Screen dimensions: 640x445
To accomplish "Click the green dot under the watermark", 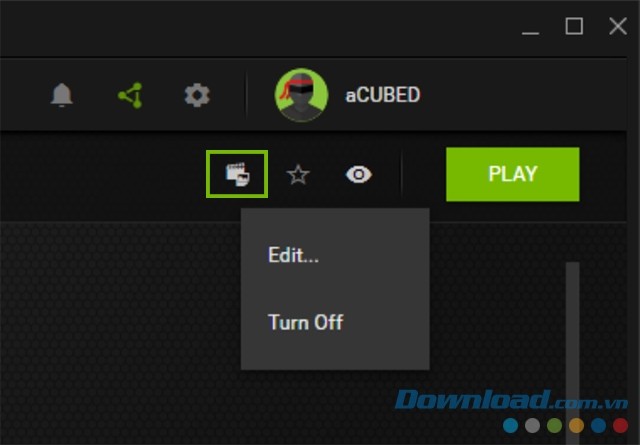I will tap(554, 425).
